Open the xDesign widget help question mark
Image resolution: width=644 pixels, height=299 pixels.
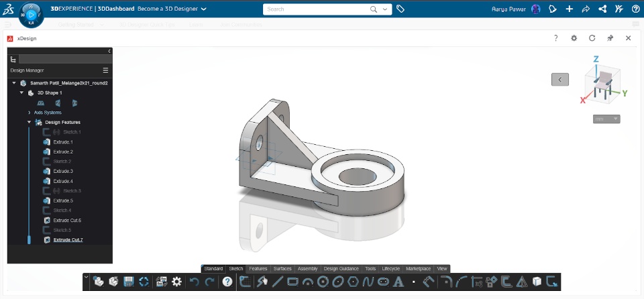coord(555,38)
